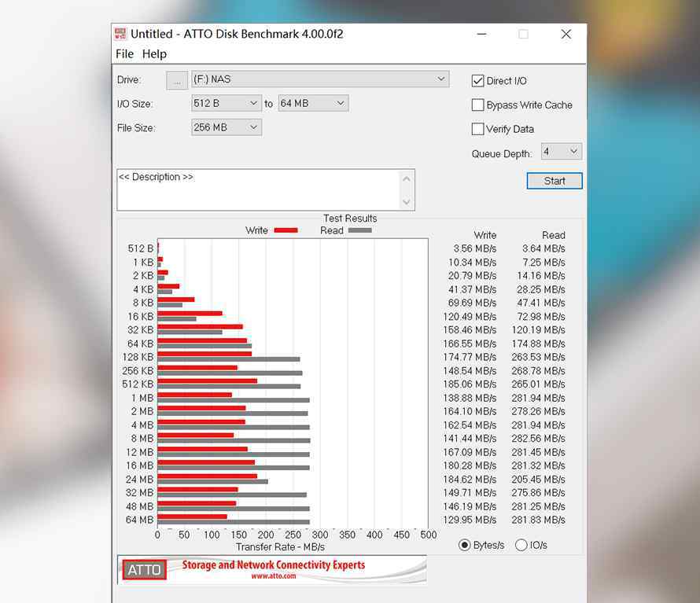Click the 128 KB row label in chart
700x603 pixels.
coord(138,357)
